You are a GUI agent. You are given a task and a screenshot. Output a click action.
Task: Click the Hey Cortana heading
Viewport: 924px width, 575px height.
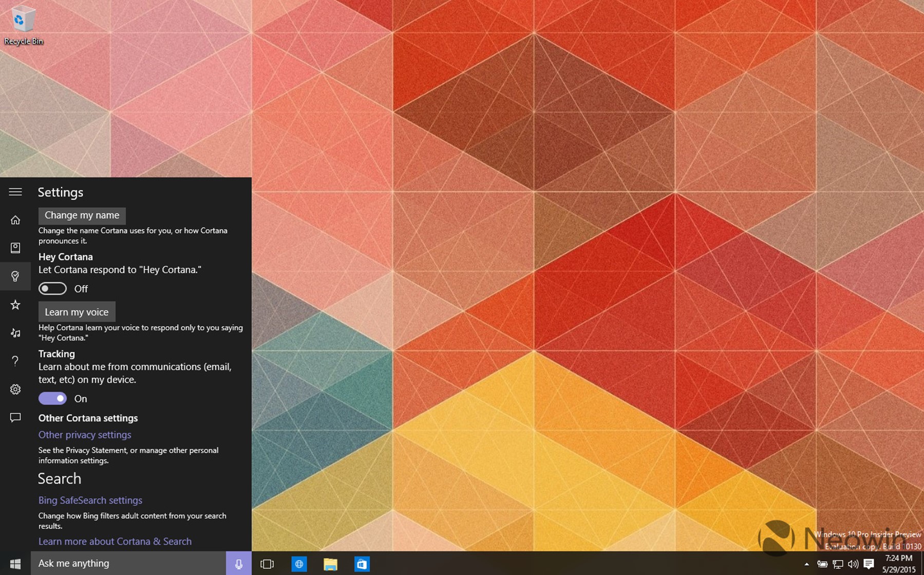[66, 256]
